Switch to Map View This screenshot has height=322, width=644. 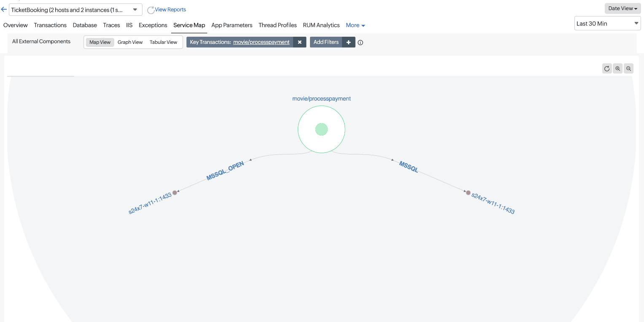(x=100, y=42)
